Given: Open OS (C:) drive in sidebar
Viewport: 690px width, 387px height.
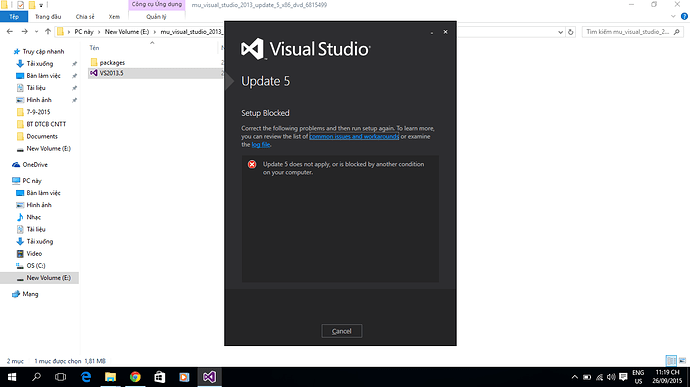Looking at the screenshot, I should [x=36, y=266].
